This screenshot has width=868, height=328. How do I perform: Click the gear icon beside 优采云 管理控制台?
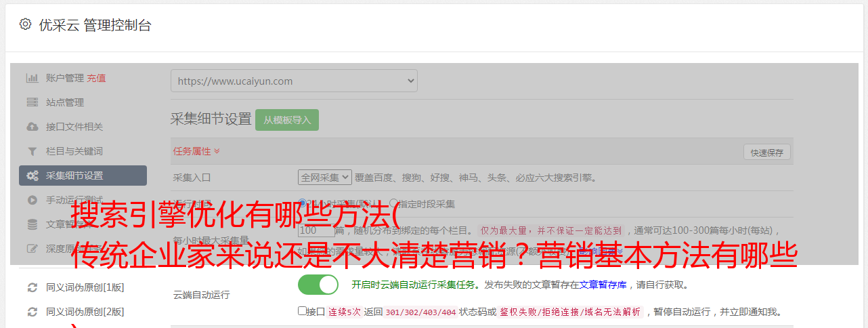[x=25, y=24]
